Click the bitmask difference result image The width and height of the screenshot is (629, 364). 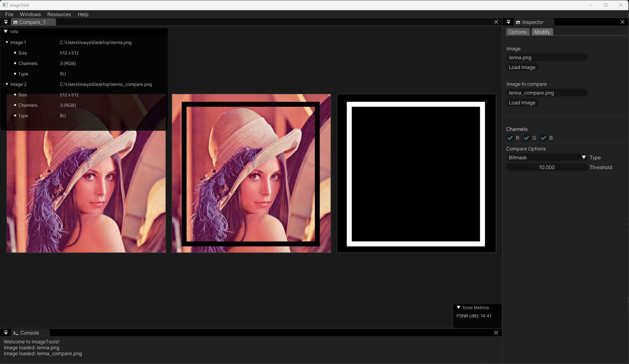click(x=416, y=173)
